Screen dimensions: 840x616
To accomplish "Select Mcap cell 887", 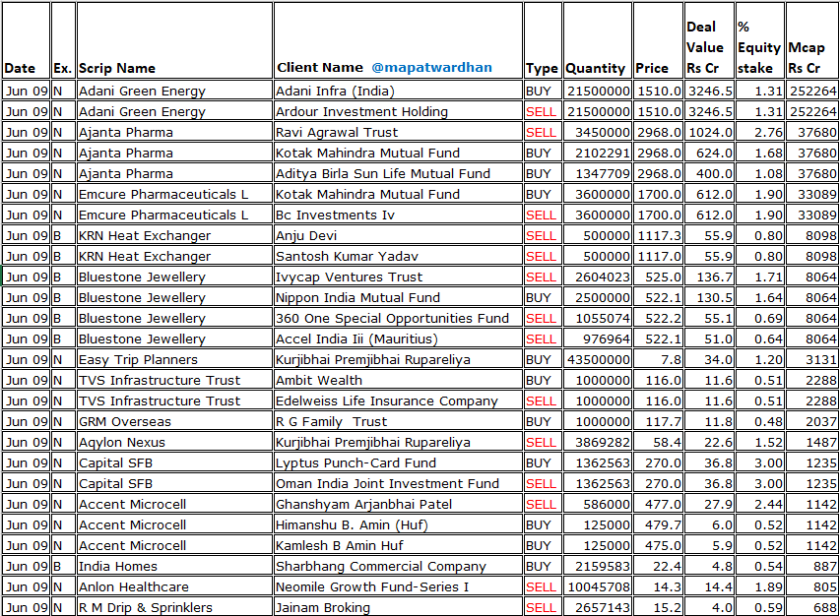I will pyautogui.click(x=812, y=566).
